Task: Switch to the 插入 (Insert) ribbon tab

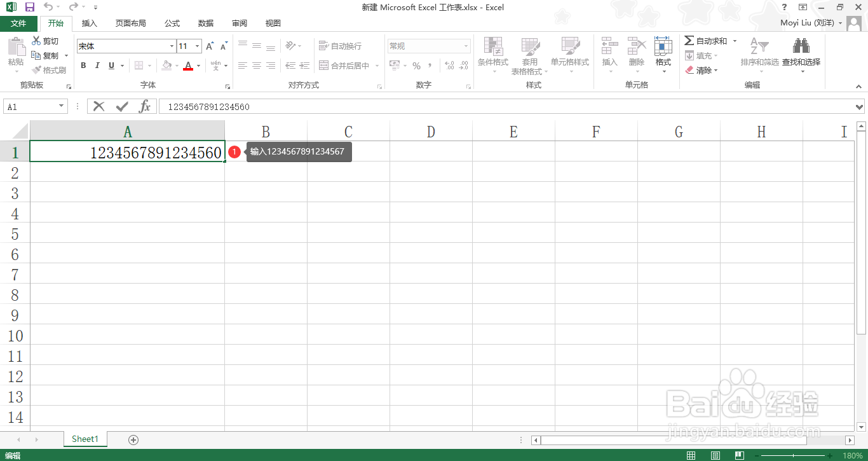Action: tap(90, 24)
